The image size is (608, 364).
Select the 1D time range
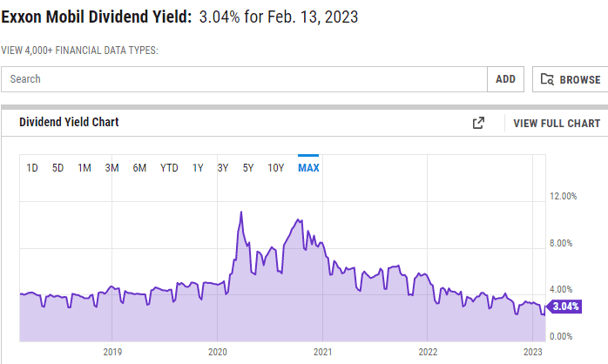[32, 168]
